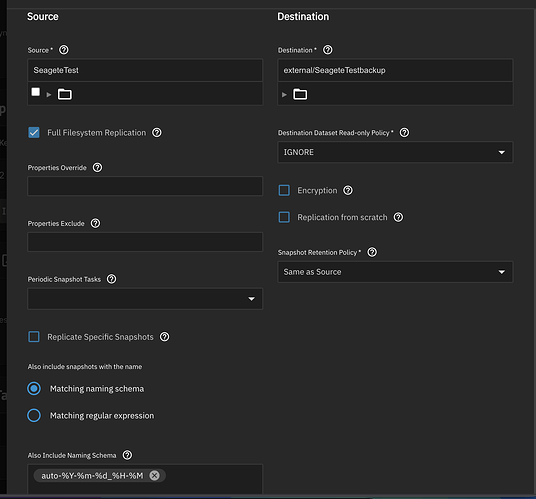Remove the auto-%Y-%m-%d_%H-%M naming schema chip
Viewport: 536px width, 499px height.
pos(155,475)
